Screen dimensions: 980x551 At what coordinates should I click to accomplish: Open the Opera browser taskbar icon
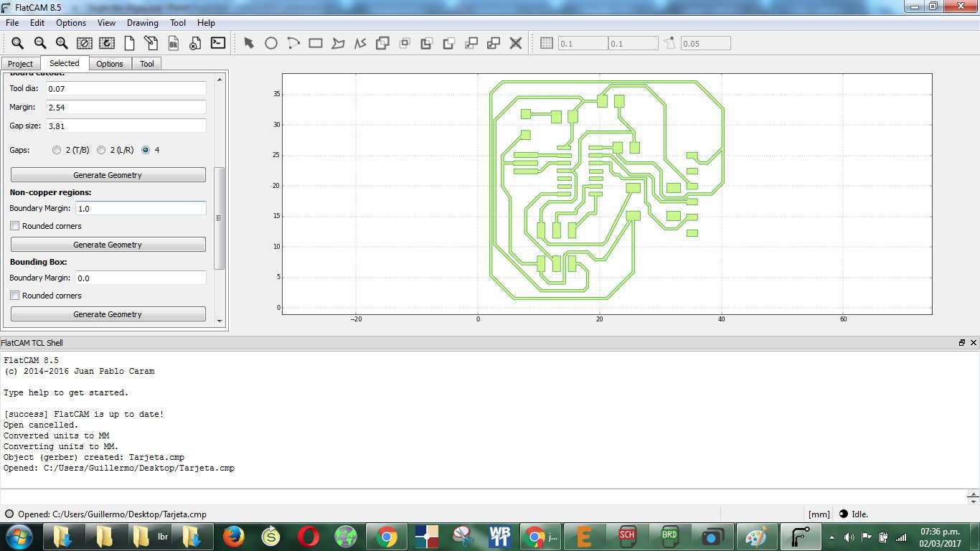coord(308,536)
